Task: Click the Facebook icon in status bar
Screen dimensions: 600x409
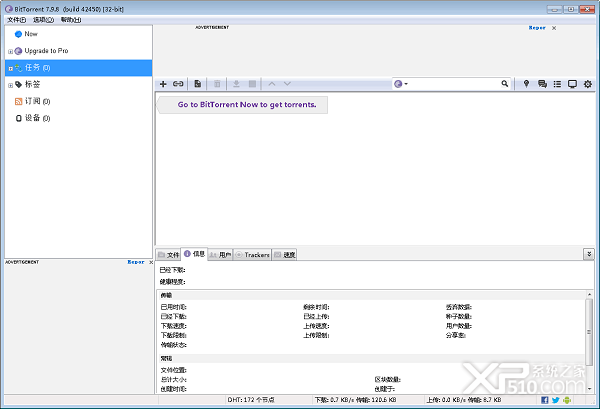Action: 545,400
